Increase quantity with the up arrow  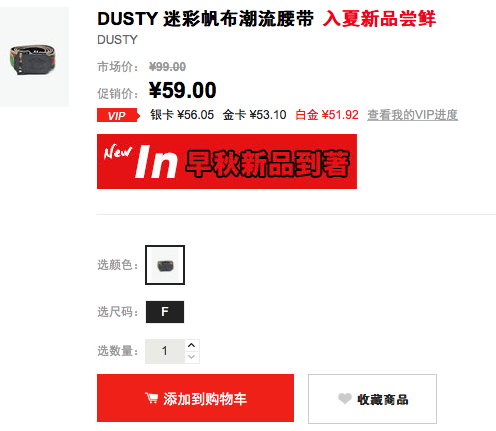coord(192,345)
